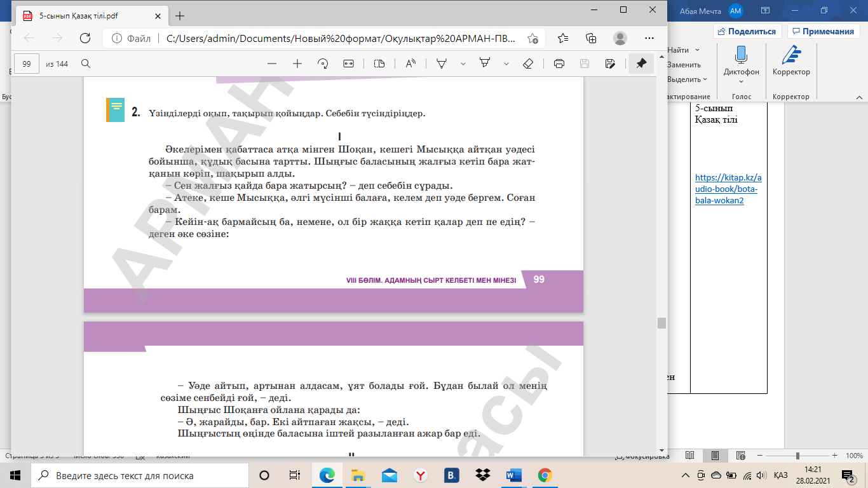
Task: Open Абая Мечта account avatar in Word
Action: coord(736,10)
